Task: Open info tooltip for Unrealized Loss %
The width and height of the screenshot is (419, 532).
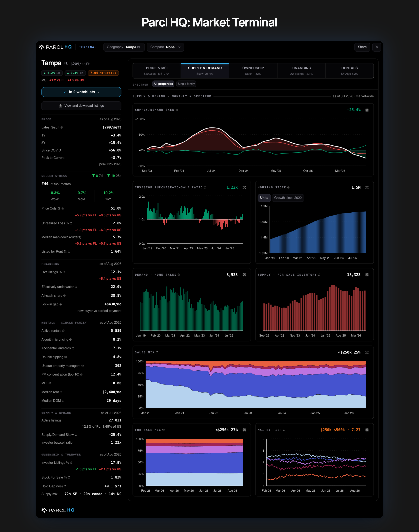Action: coord(71,223)
